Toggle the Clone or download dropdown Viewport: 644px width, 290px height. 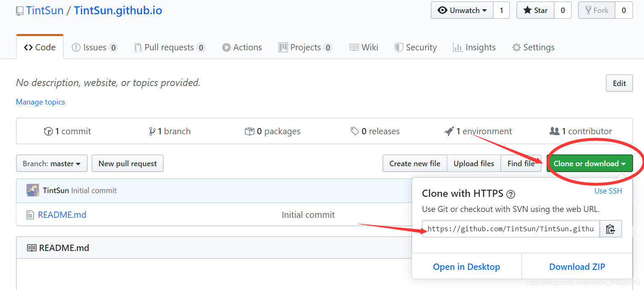coord(589,163)
